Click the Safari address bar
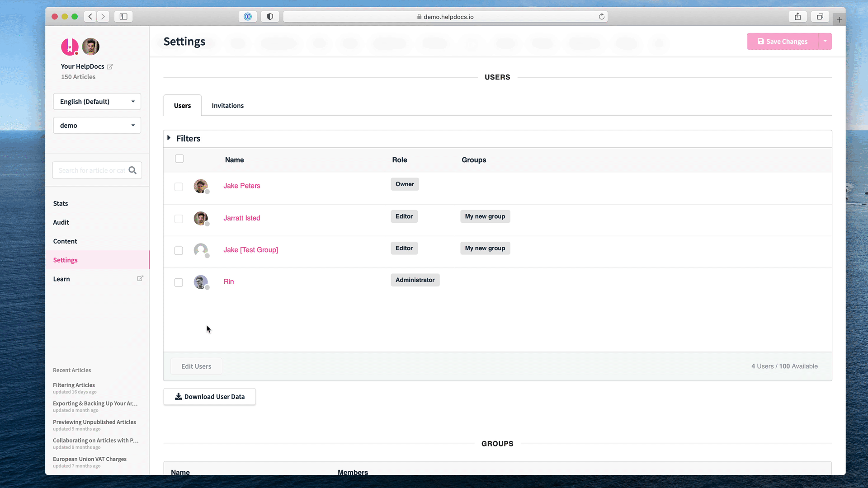Screen dimensions: 868x488 tap(445, 17)
